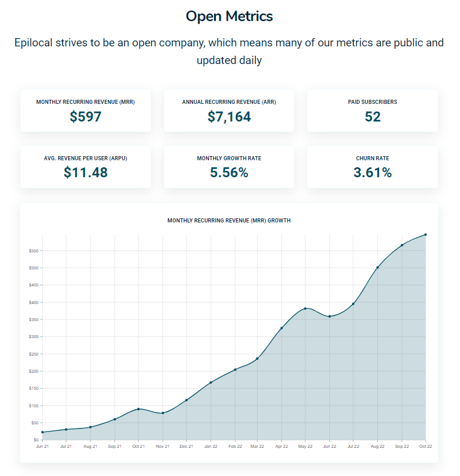Click the Aug 21 data point
The width and height of the screenshot is (460, 476).
click(90, 427)
